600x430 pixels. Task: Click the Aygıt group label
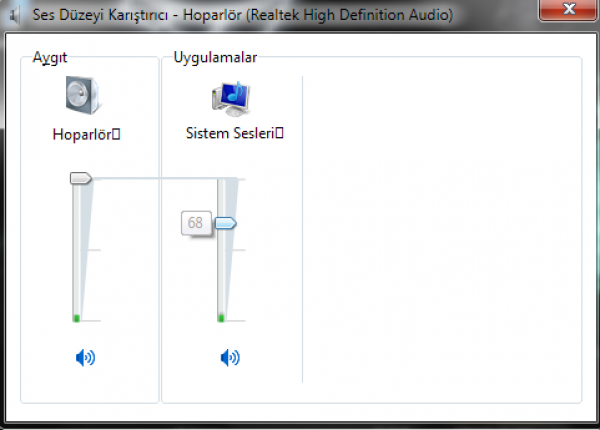(50, 57)
